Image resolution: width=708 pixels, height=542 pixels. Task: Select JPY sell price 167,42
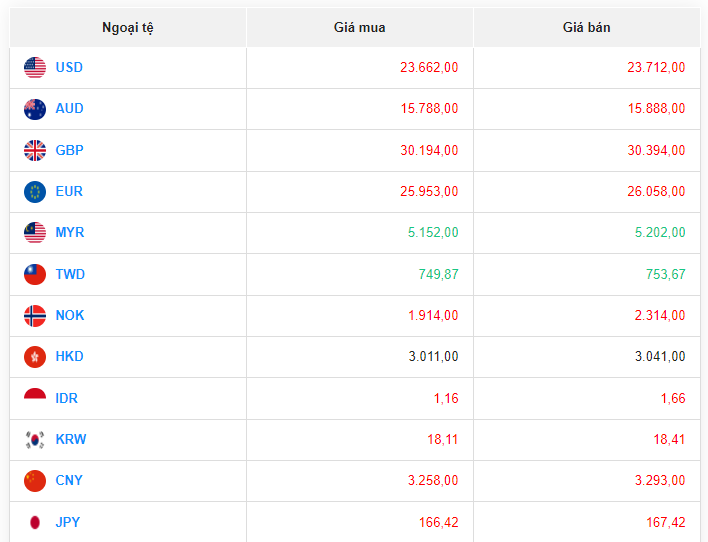point(666,523)
